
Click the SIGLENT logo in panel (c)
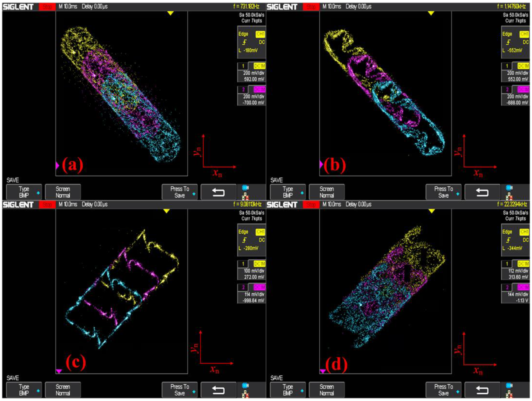18,205
